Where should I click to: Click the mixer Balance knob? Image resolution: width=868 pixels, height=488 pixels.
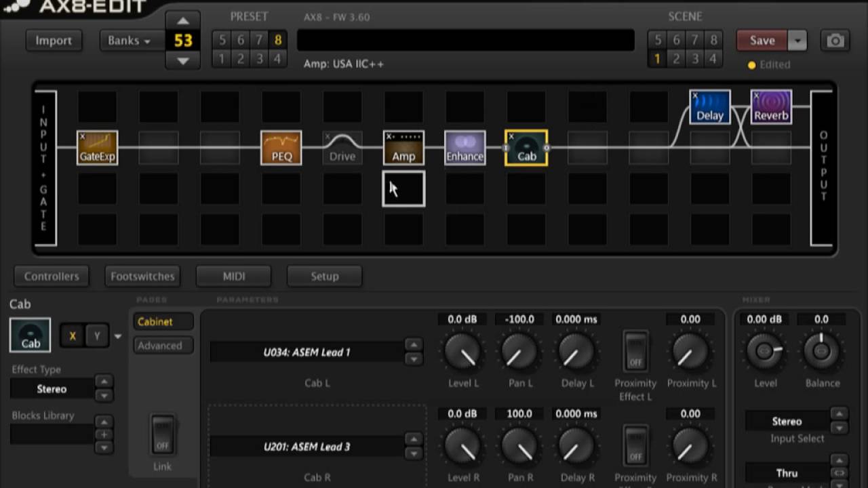(x=822, y=350)
